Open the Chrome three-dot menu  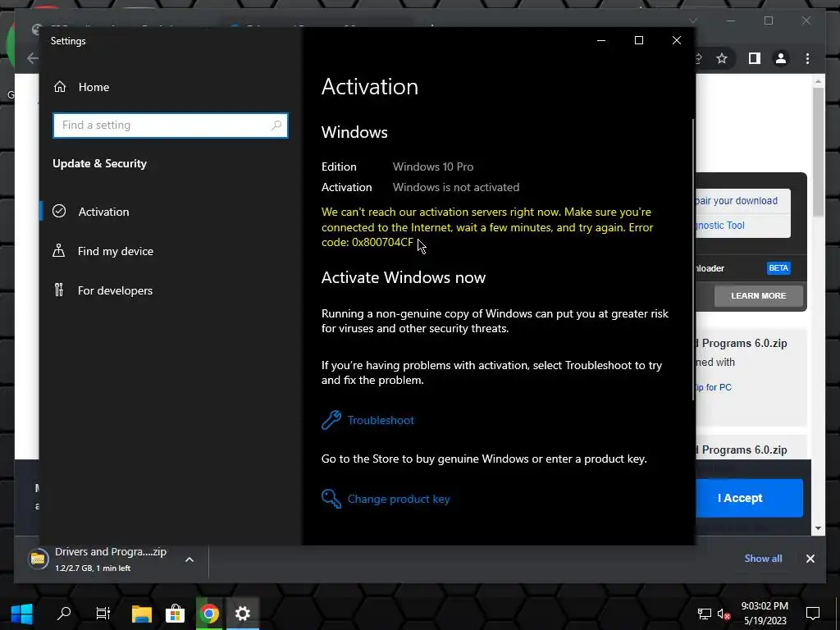(807, 58)
